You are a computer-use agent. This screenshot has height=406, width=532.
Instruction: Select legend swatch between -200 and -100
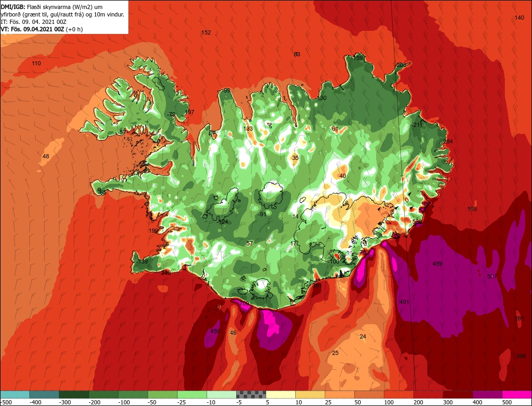pos(103,394)
